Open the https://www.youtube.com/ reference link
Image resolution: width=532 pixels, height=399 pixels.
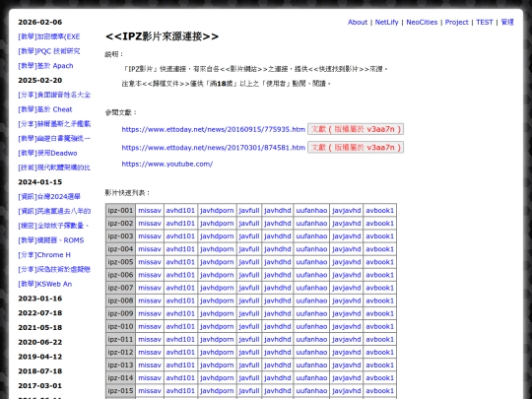point(166,164)
